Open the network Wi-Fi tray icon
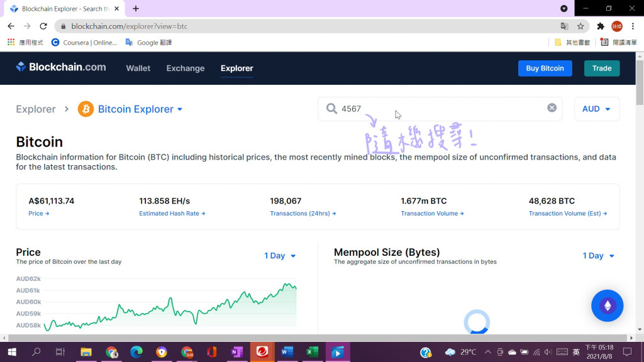 click(536, 352)
